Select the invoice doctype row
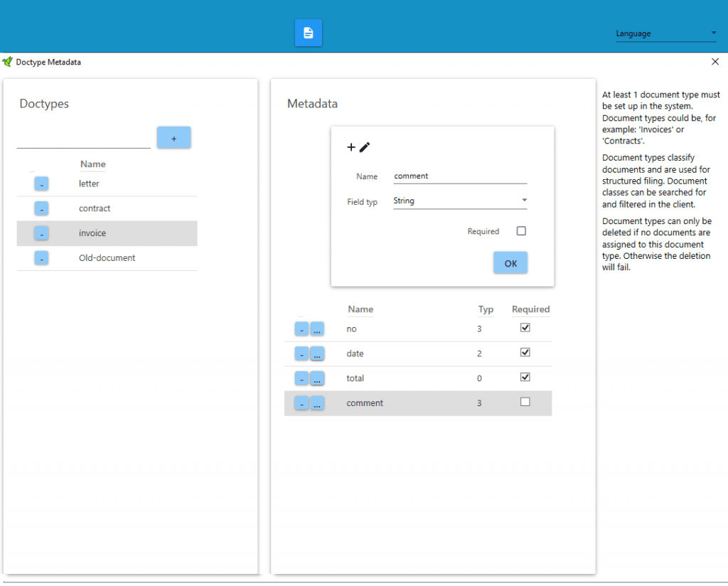Screen dimensions: 728x586 point(92,233)
